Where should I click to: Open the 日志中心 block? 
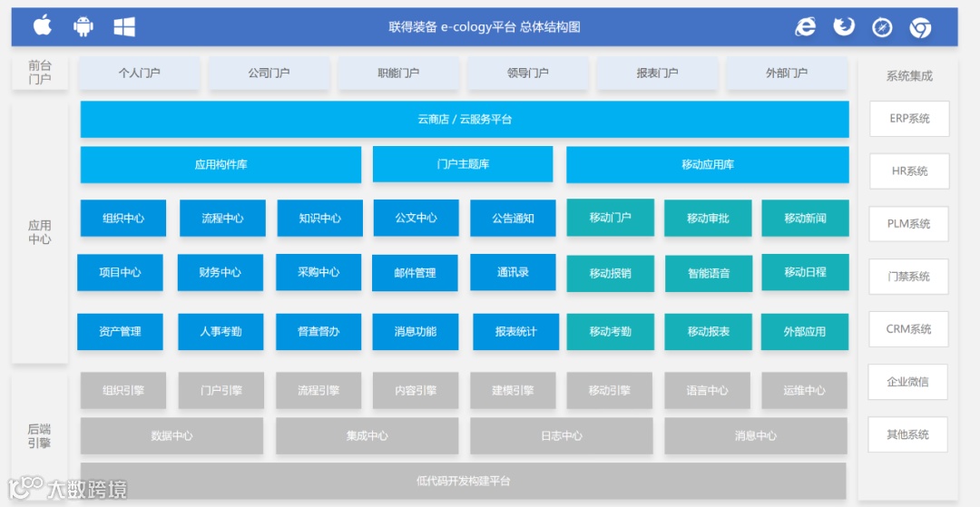[x=562, y=436]
